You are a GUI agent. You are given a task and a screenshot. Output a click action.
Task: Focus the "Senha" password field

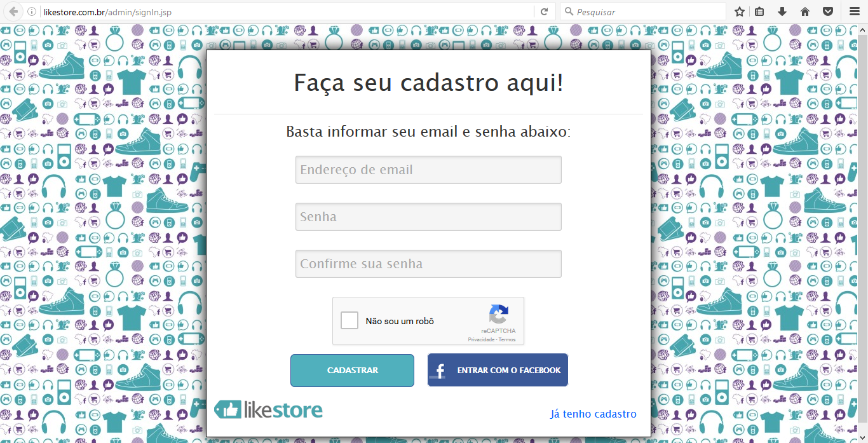tap(428, 217)
